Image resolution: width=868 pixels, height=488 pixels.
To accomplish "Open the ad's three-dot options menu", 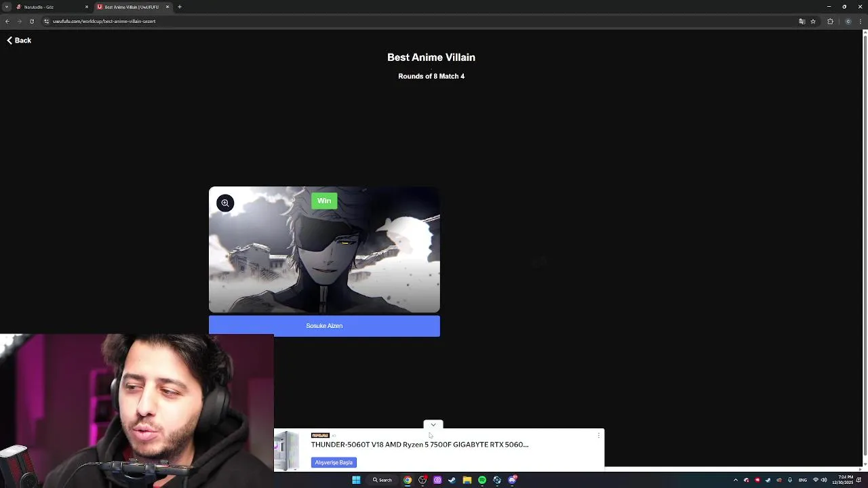I will (x=598, y=435).
